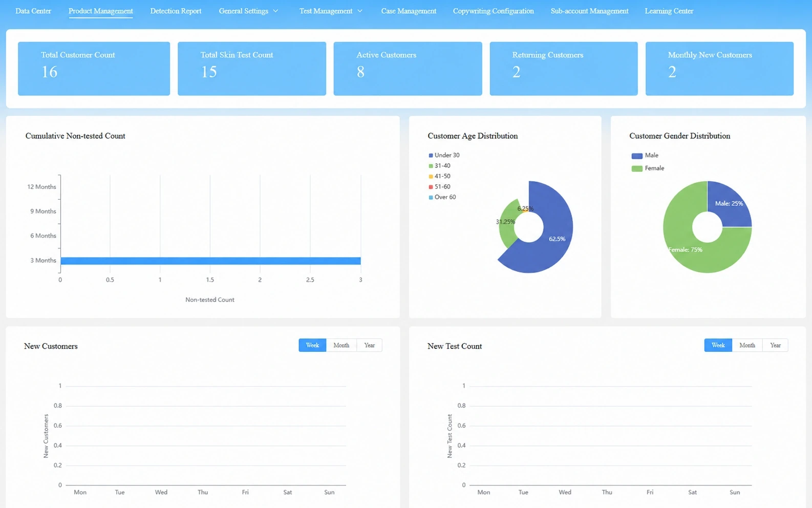Switch New Test Count chart to Year
Image resolution: width=812 pixels, height=508 pixels.
775,345
